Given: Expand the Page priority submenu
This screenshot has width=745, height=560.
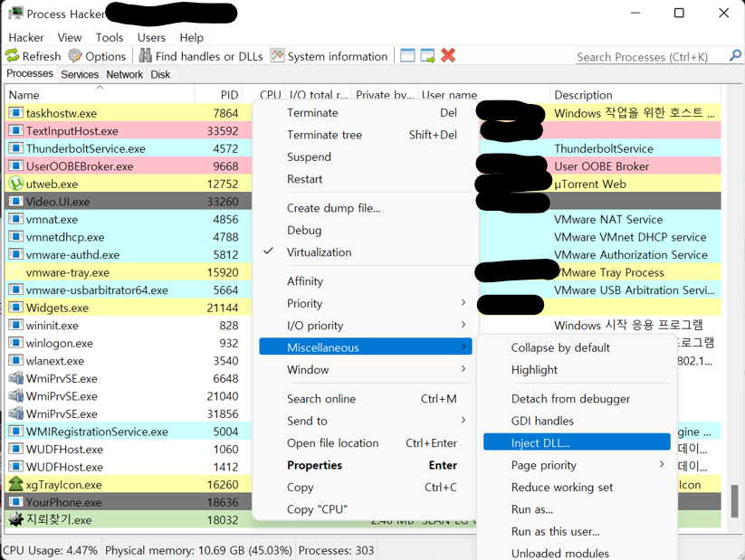Looking at the screenshot, I should pyautogui.click(x=577, y=465).
